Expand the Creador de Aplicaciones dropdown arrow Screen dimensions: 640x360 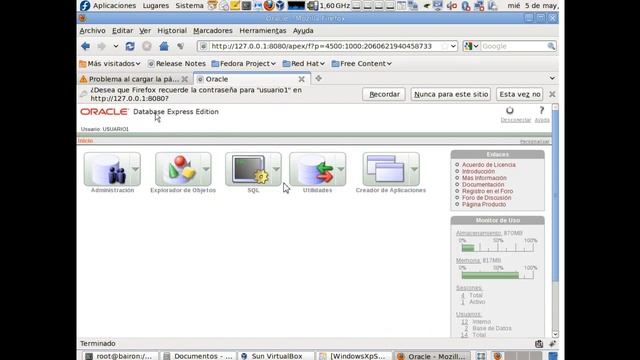[414, 169]
